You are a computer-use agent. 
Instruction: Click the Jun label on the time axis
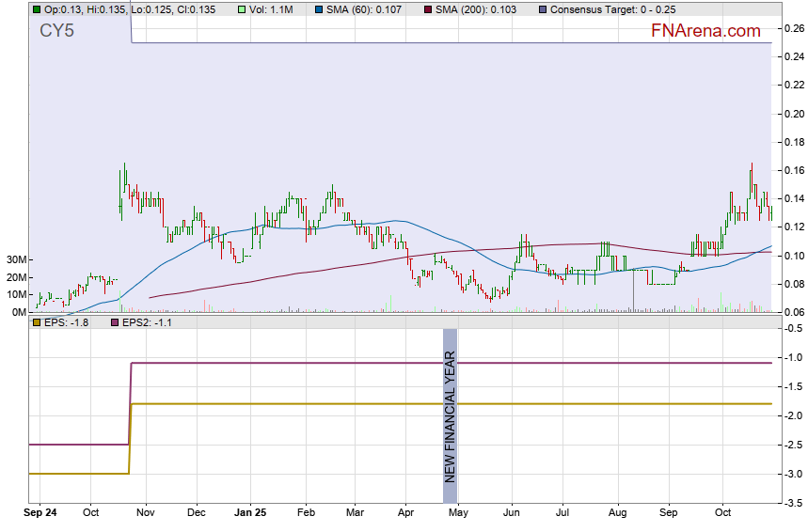(512, 513)
